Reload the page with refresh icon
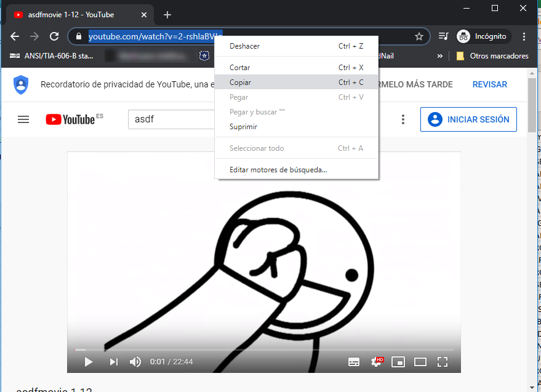 [x=54, y=36]
